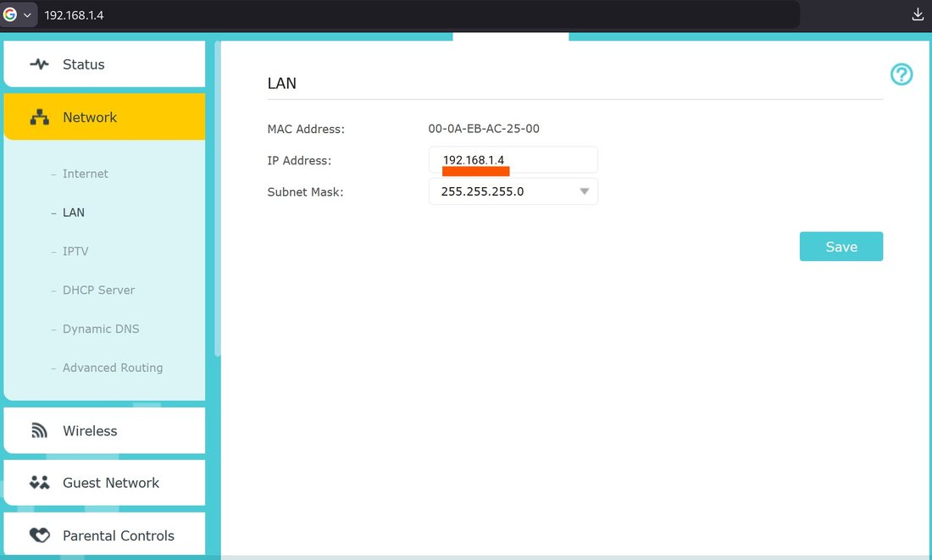Open the DHCP Server submenu item
Image resolution: width=932 pixels, height=560 pixels.
[x=98, y=290]
